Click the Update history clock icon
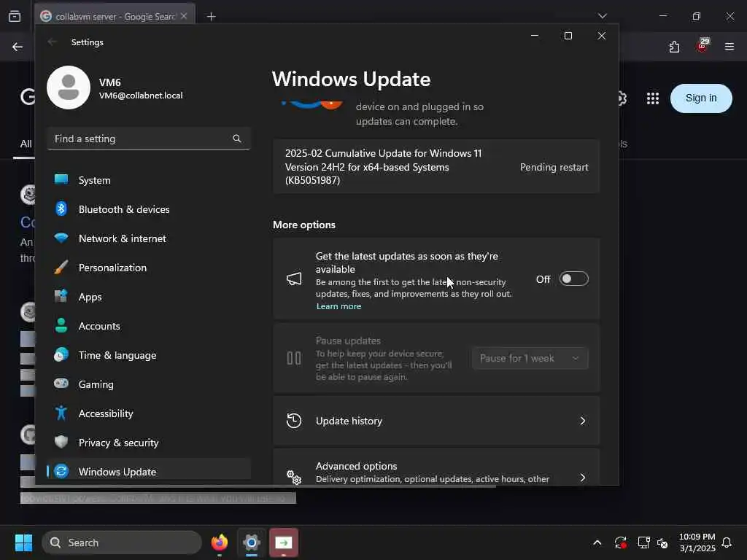Screen dimensions: 747x560 (x=294, y=421)
